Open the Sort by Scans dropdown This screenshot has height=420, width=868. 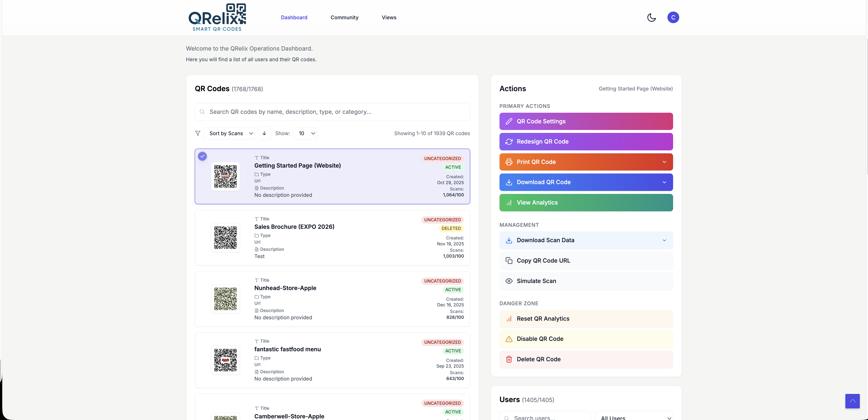coord(230,133)
